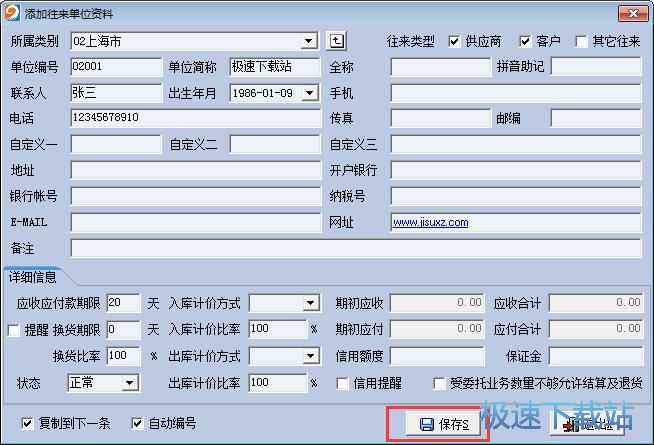Enable the 其它往来 checkbox
The height and width of the screenshot is (445, 654).
[x=581, y=41]
